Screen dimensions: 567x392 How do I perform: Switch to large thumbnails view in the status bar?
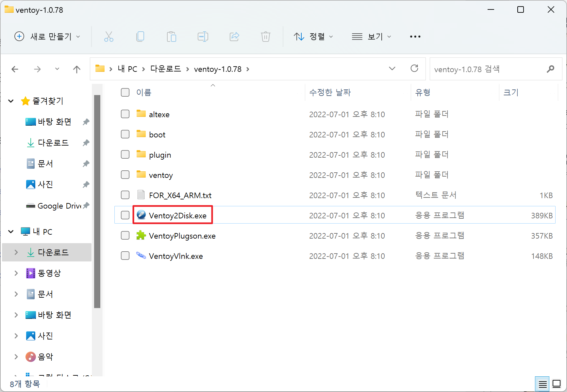tap(557, 384)
